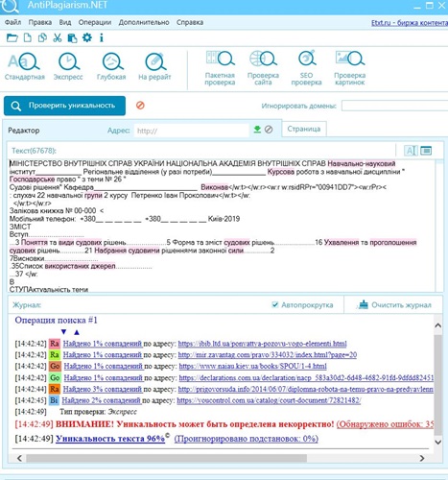The image size is (448, 480).
Task: Click journal scroll left arrow
Action: coord(19,458)
